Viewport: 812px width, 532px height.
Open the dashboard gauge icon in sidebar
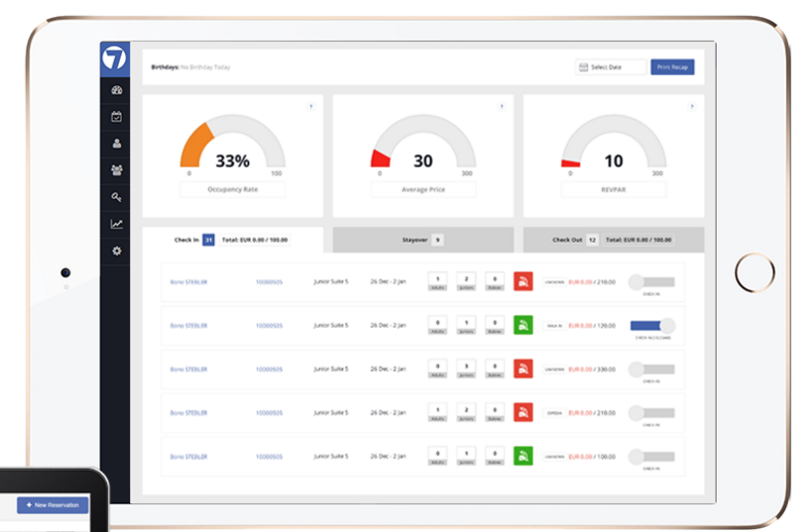[x=117, y=90]
